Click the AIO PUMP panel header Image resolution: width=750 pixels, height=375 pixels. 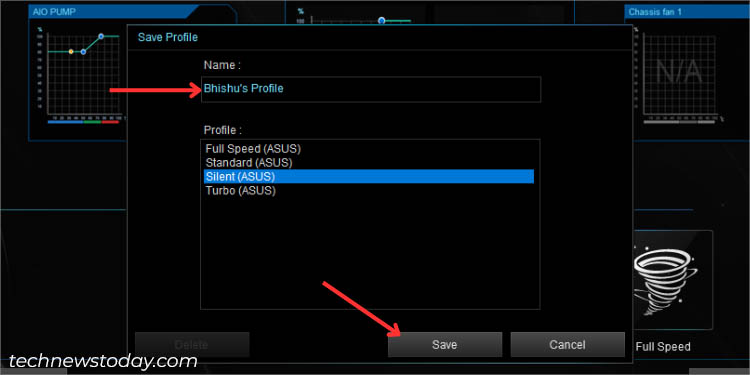coord(113,11)
